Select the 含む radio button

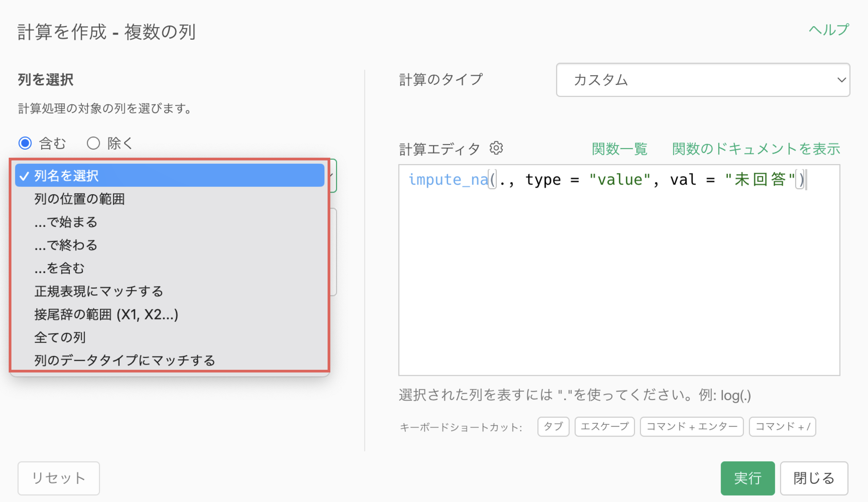tap(25, 143)
